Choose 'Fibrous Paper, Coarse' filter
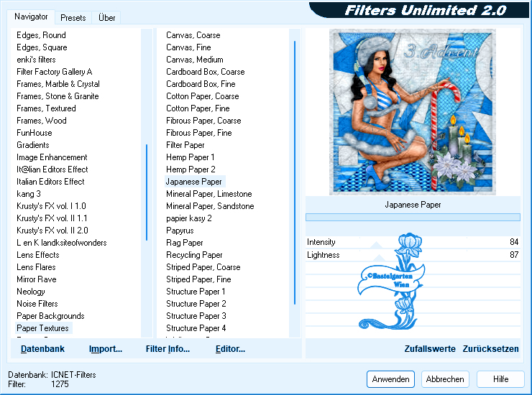 click(x=203, y=121)
